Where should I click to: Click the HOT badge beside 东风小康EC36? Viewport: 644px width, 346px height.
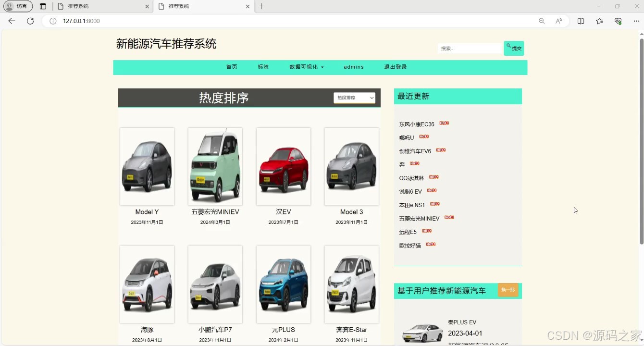[x=444, y=123]
